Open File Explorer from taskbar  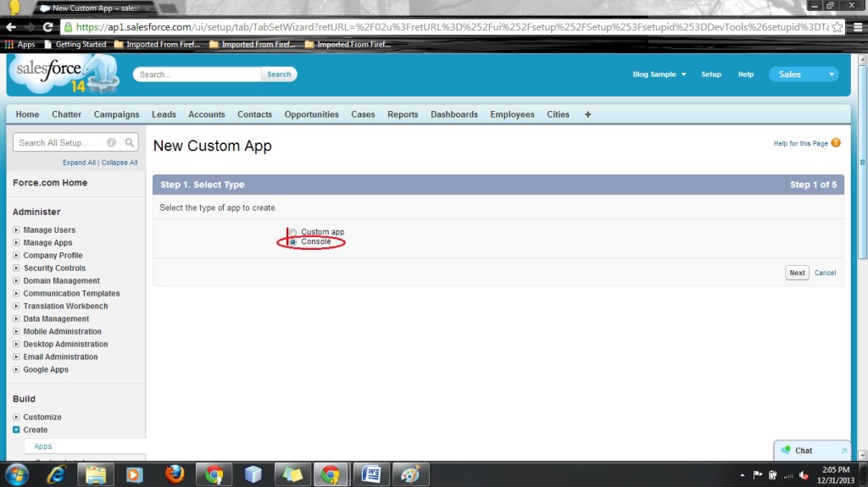click(x=96, y=475)
